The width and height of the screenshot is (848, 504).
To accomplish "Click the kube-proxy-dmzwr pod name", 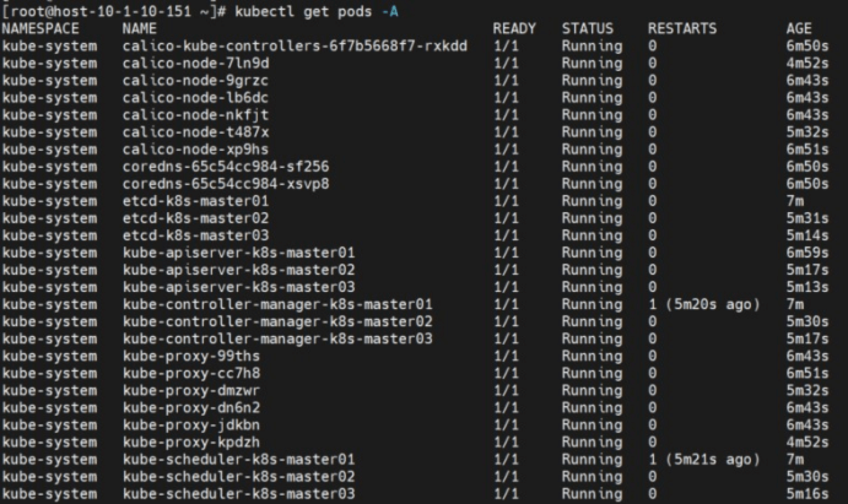I will pos(191,391).
